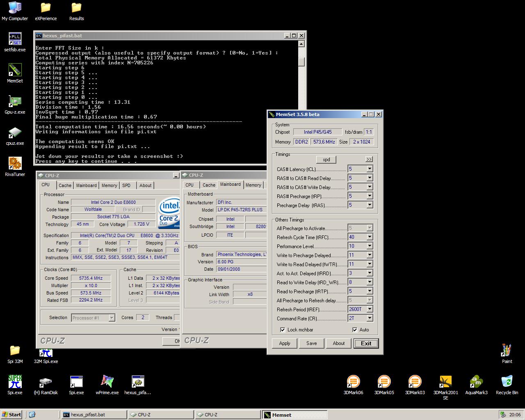Launch Gpu-z.exe desktop icon
The width and height of the screenshot is (525, 420).
[15, 105]
